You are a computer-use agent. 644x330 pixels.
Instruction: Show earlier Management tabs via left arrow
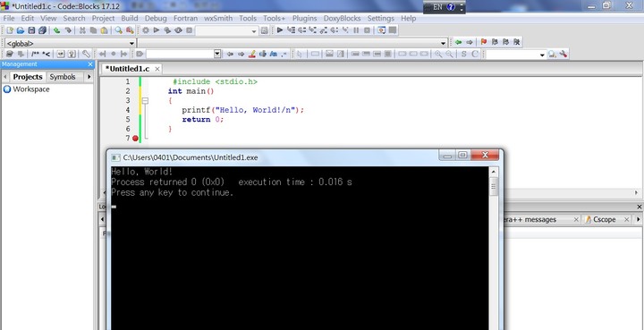point(5,77)
